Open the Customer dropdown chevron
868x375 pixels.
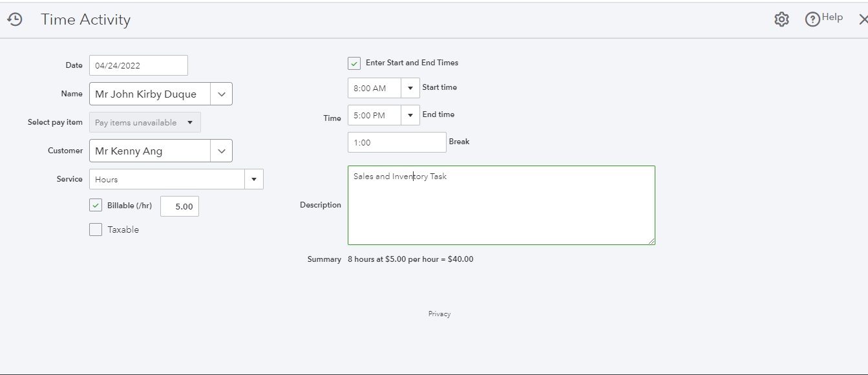(x=221, y=151)
